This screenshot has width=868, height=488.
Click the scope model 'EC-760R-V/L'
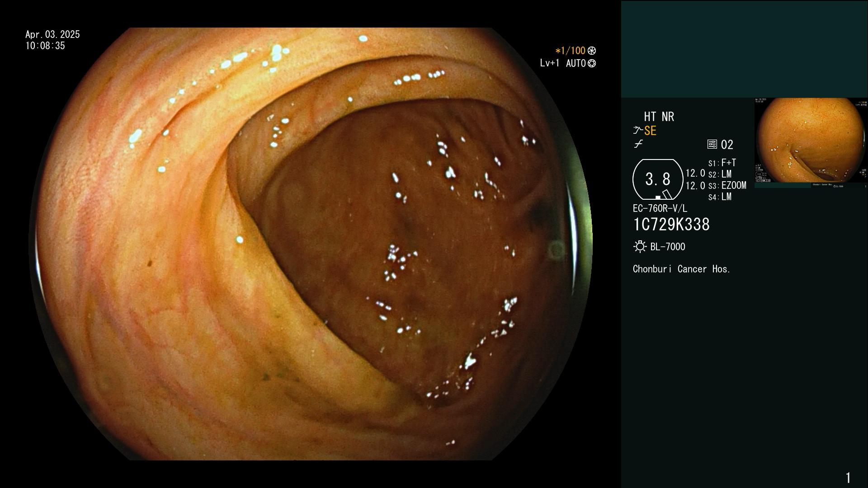tap(660, 208)
